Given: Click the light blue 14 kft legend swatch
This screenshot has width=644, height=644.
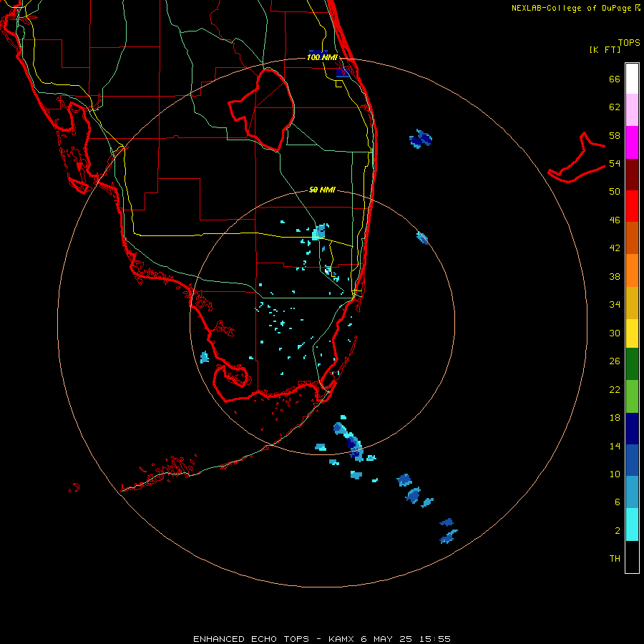Looking at the screenshot, I should click(x=632, y=492).
